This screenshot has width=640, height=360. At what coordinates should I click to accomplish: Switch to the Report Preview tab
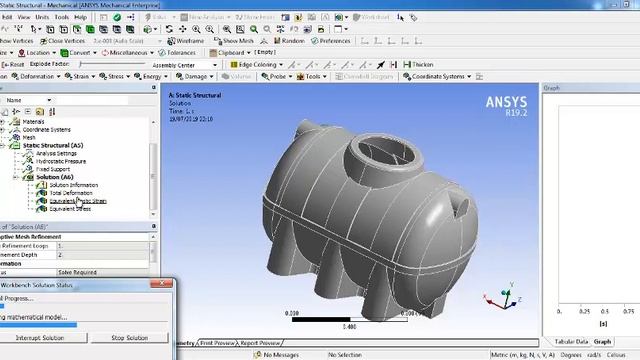[260, 343]
